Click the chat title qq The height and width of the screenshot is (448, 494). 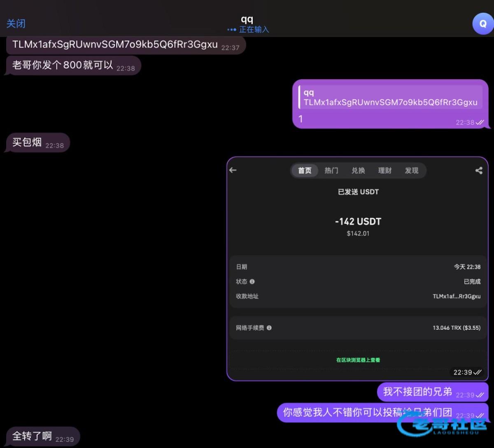[x=247, y=20]
